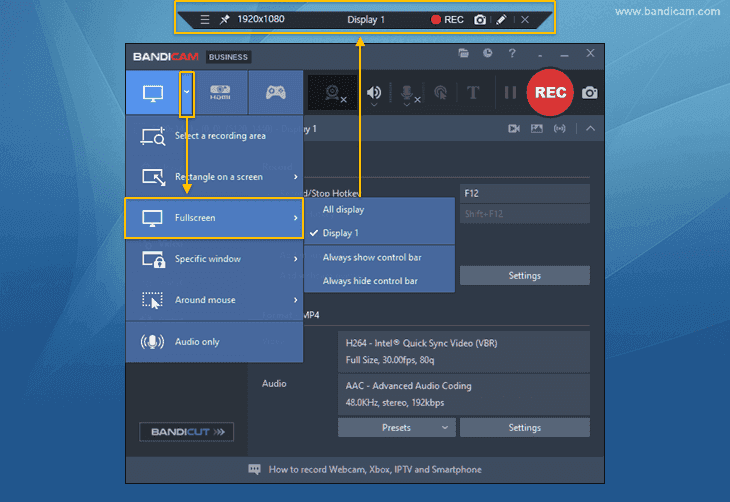Open the drawing pencil tool on control bar

(x=501, y=20)
